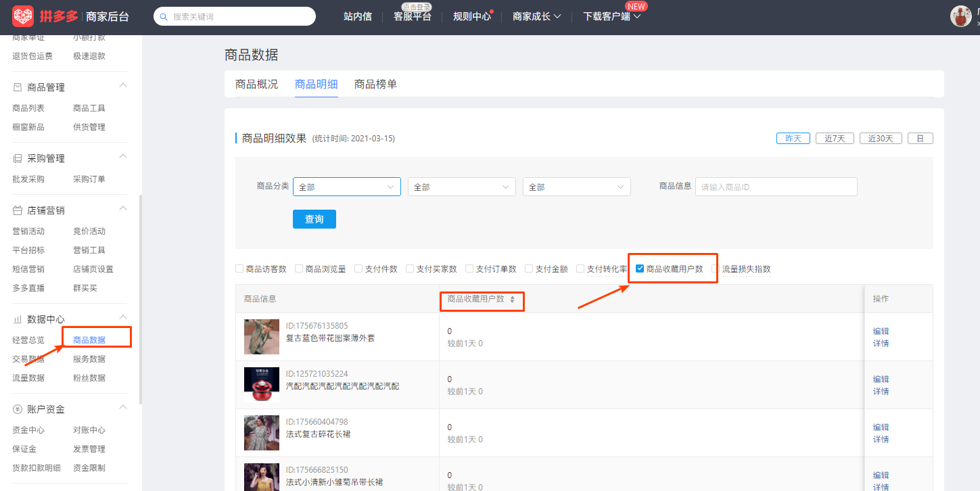Open 采购订单 in the sidebar

click(x=89, y=179)
